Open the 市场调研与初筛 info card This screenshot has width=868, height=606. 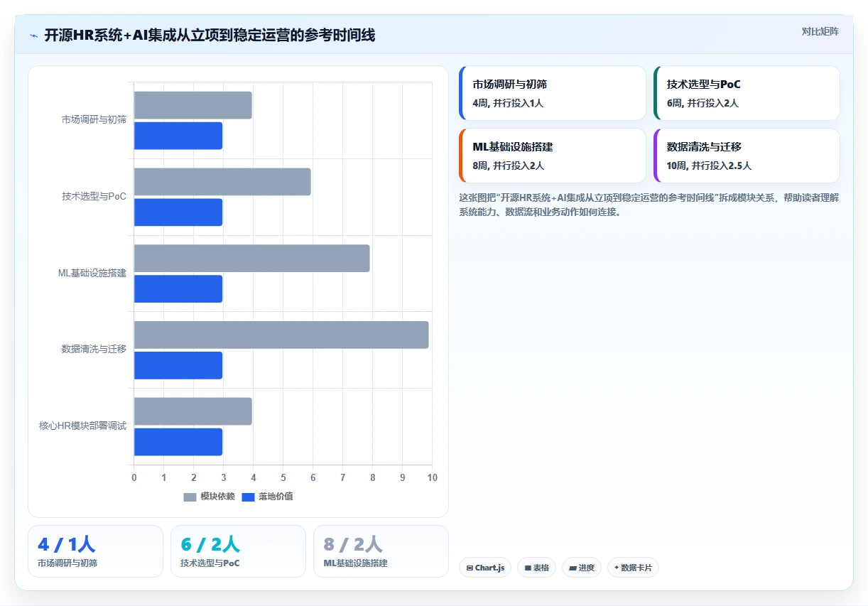point(552,93)
